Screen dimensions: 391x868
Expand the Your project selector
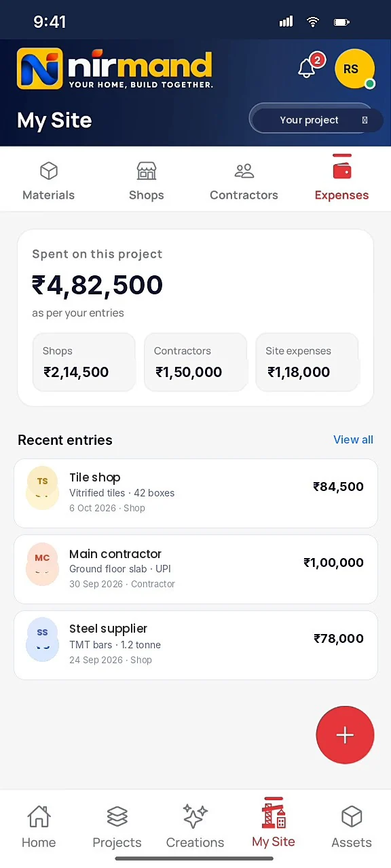tap(316, 120)
